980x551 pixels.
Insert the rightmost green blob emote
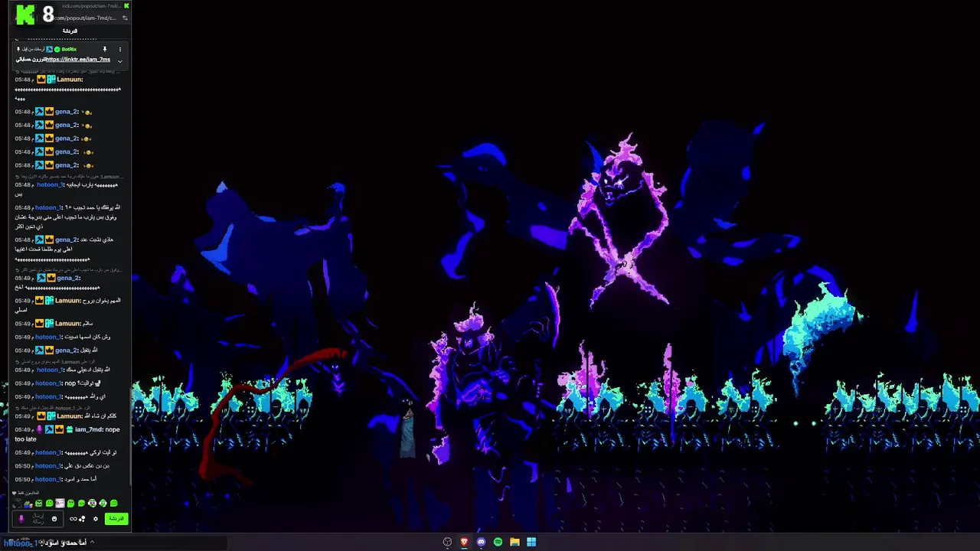(x=114, y=504)
